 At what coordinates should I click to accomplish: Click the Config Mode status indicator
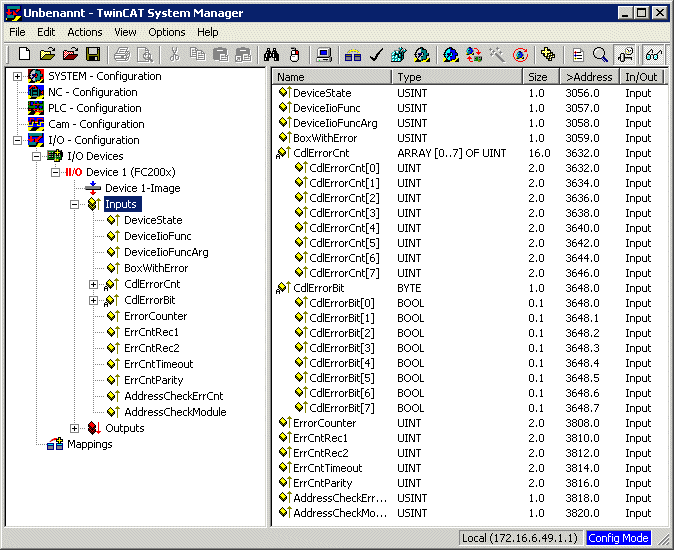618,538
